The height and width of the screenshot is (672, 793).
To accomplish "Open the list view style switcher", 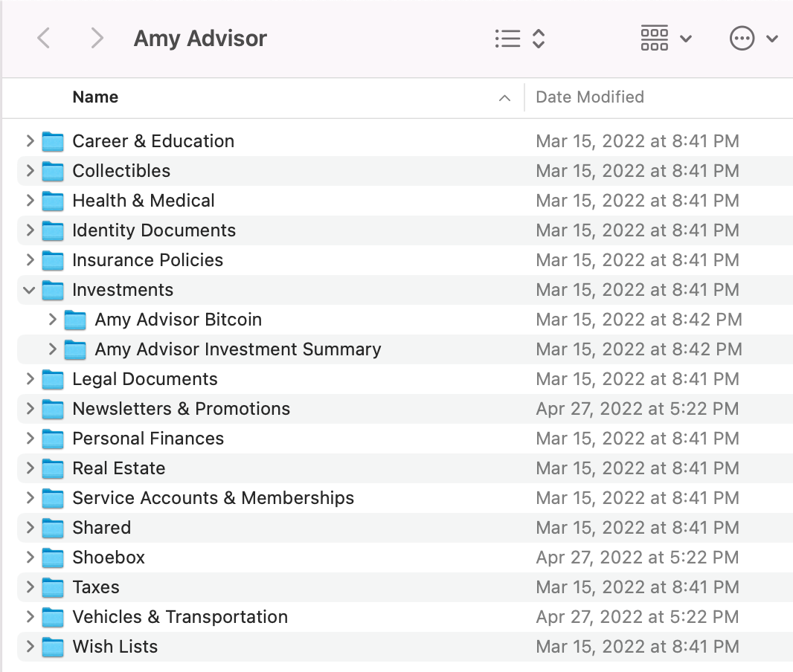I will click(x=520, y=39).
